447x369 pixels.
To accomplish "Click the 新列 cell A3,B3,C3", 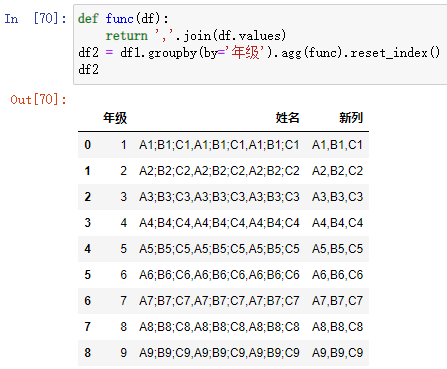I will (x=337, y=197).
